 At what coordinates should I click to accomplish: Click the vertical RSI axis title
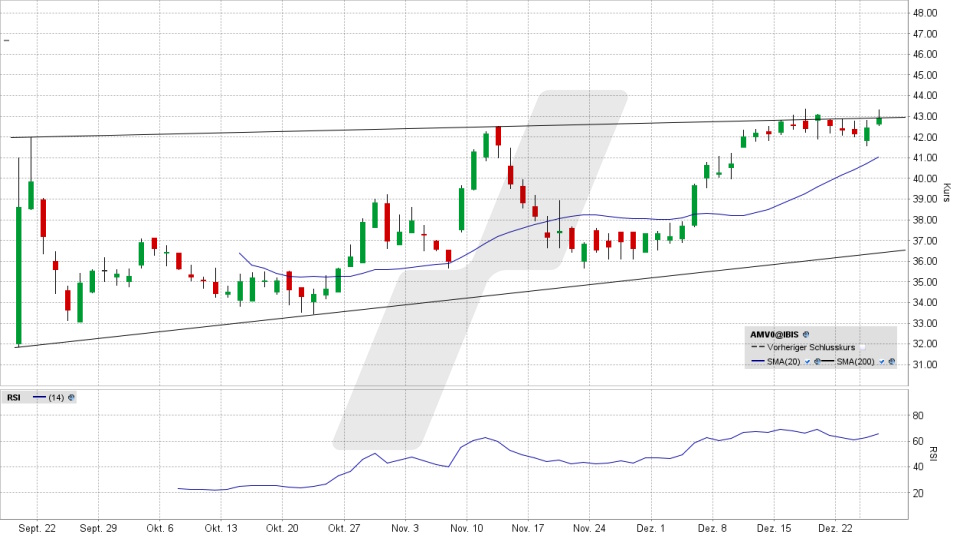click(933, 454)
